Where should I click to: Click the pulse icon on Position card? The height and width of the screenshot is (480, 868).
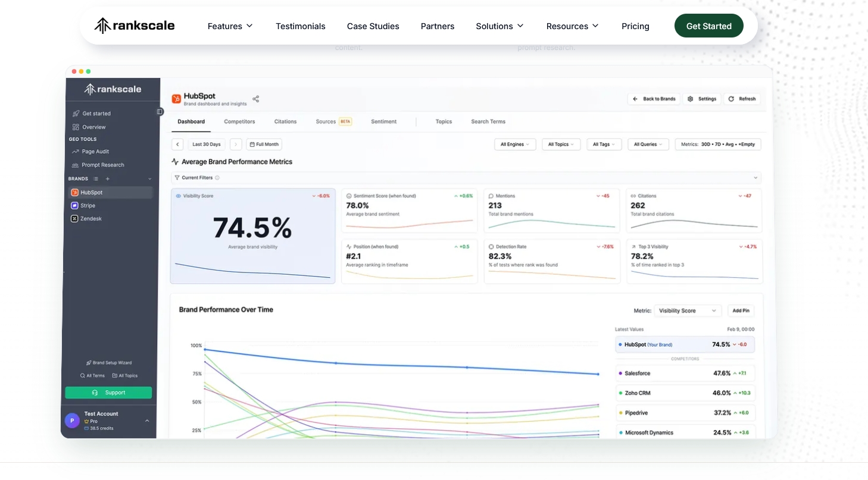tap(349, 246)
